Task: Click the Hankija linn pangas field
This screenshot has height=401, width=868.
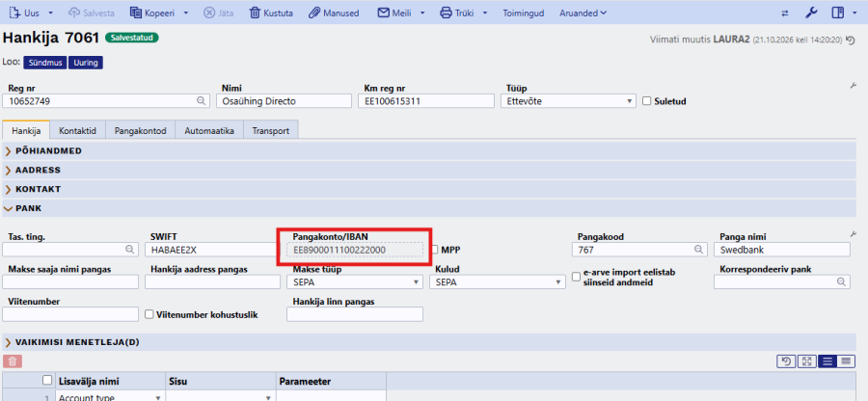Action: 355,314
